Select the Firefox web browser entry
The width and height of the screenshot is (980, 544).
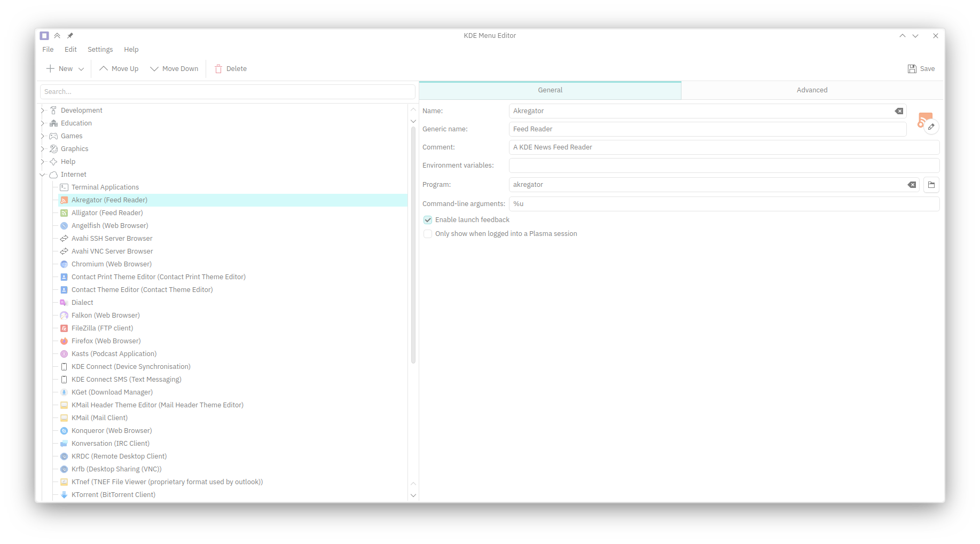tap(106, 341)
